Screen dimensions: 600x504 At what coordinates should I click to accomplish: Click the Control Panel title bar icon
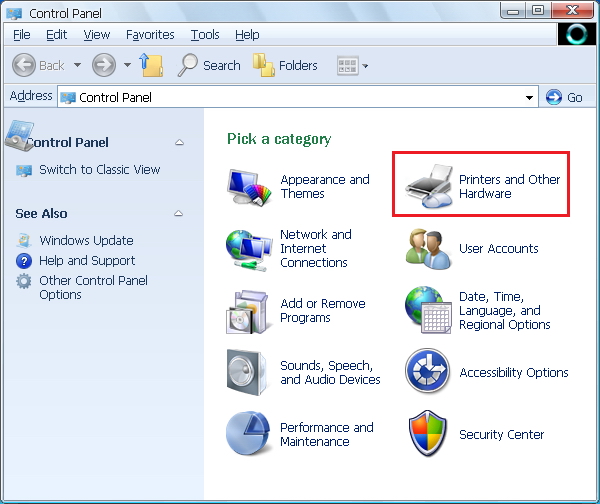pos(14,13)
